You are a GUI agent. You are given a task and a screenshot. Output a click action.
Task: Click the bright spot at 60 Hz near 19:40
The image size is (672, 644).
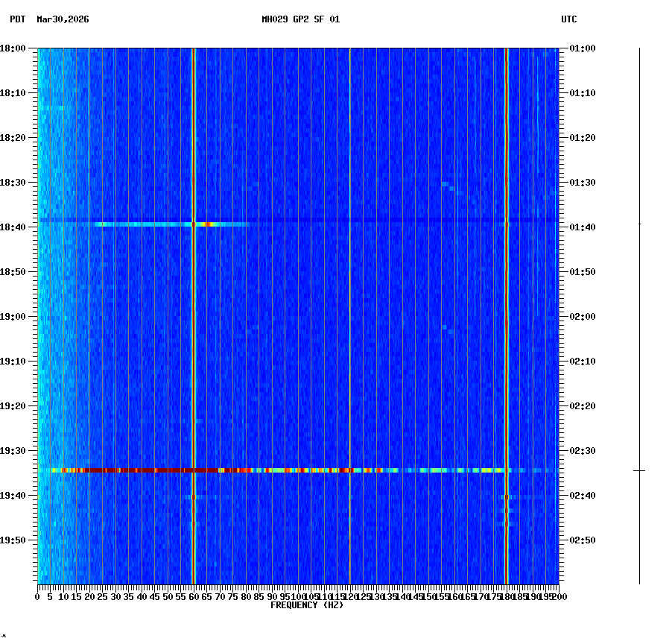(x=194, y=496)
